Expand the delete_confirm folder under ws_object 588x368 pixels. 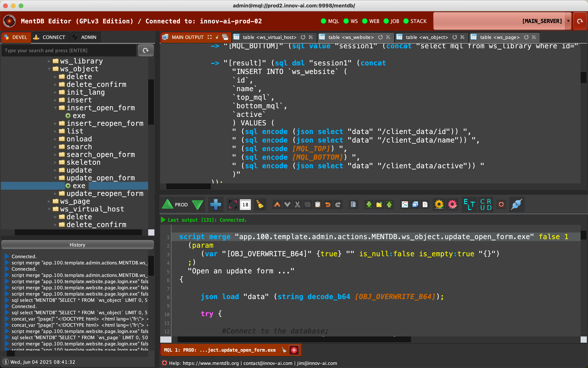tap(55, 85)
